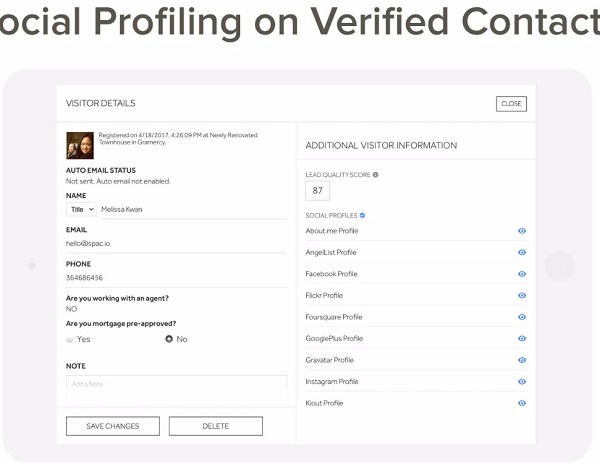Click the GooglePlus Profile eye icon
The image size is (600, 467).
[522, 338]
